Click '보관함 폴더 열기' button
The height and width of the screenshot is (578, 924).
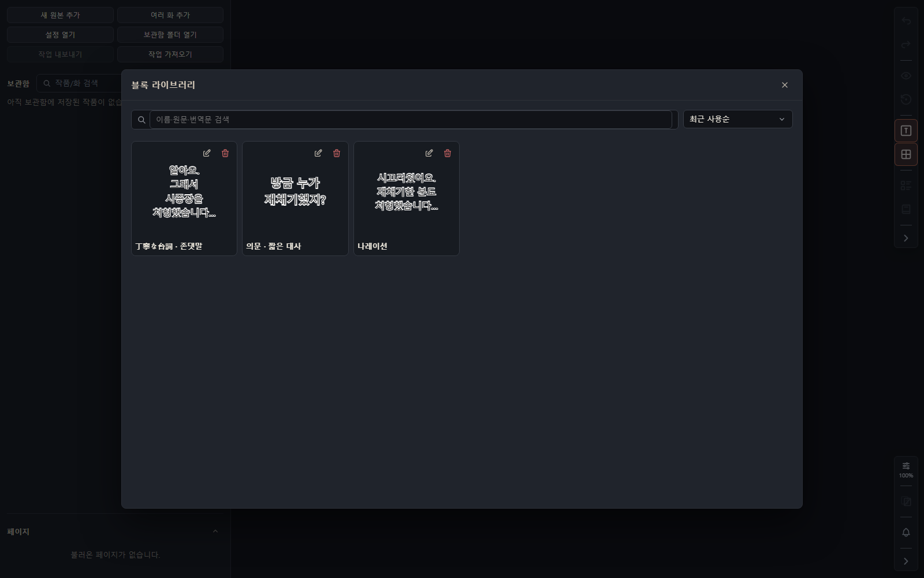point(170,35)
